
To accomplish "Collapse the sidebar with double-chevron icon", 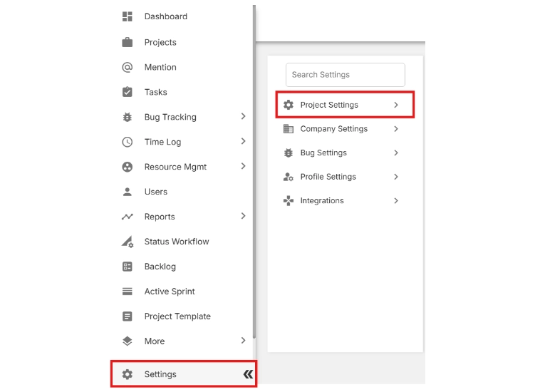I will [248, 374].
